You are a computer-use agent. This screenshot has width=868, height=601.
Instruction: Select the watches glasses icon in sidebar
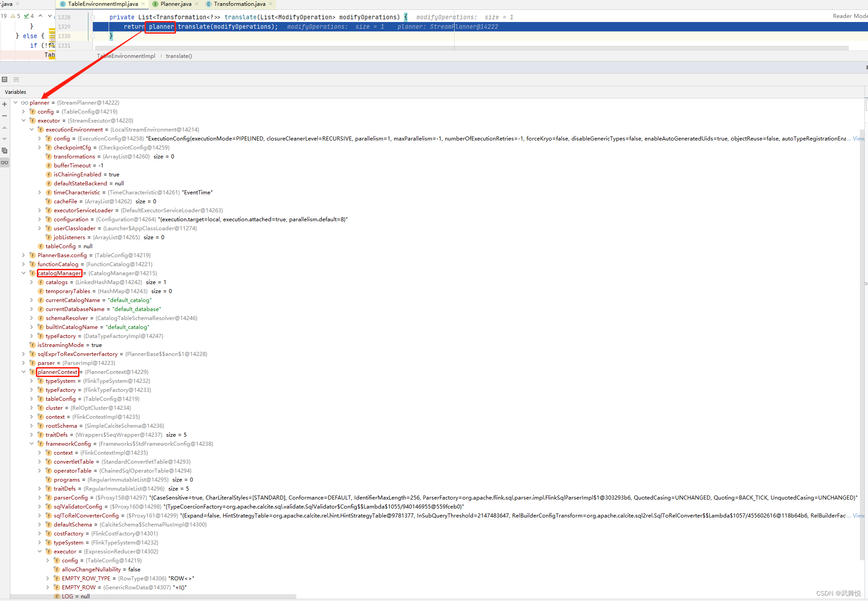[4, 162]
